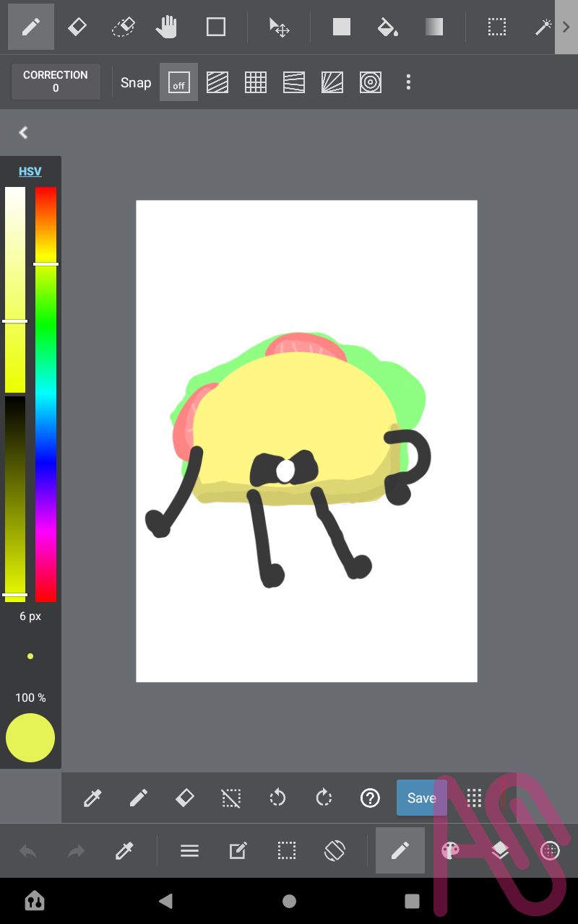Screen dimensions: 578x924
Task: Select the Eraser tool in top toolbar
Action: pos(77,27)
